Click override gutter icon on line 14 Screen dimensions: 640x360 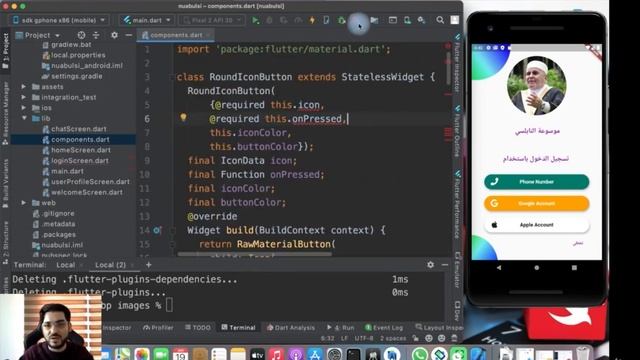[157, 230]
